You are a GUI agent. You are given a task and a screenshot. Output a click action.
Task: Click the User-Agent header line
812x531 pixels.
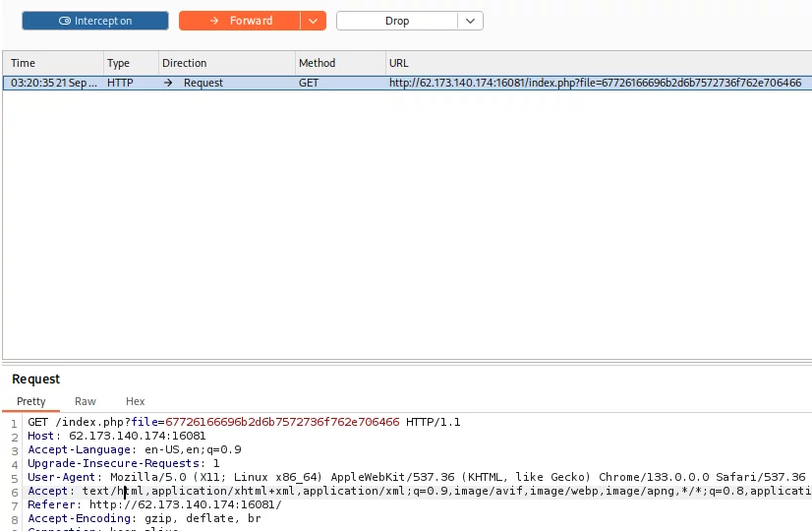[x=417, y=477]
